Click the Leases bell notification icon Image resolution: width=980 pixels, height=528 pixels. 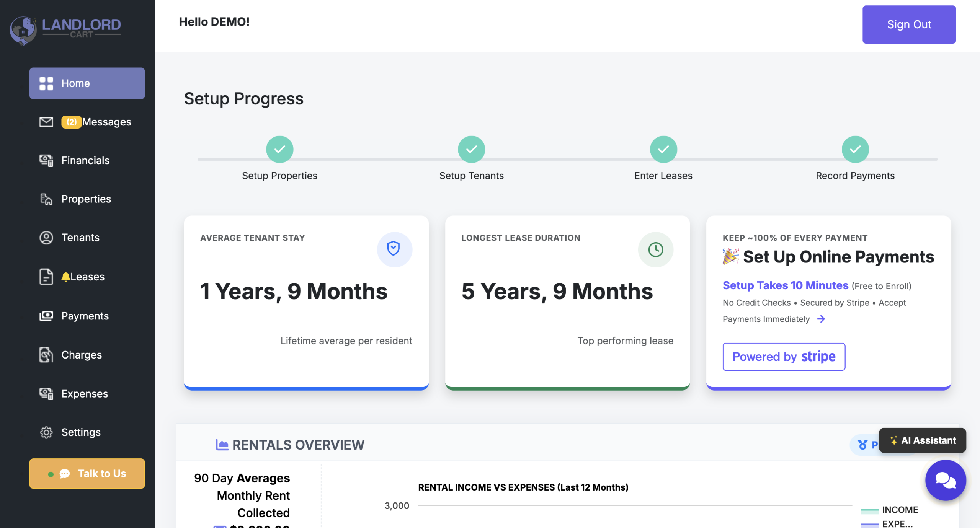point(65,277)
